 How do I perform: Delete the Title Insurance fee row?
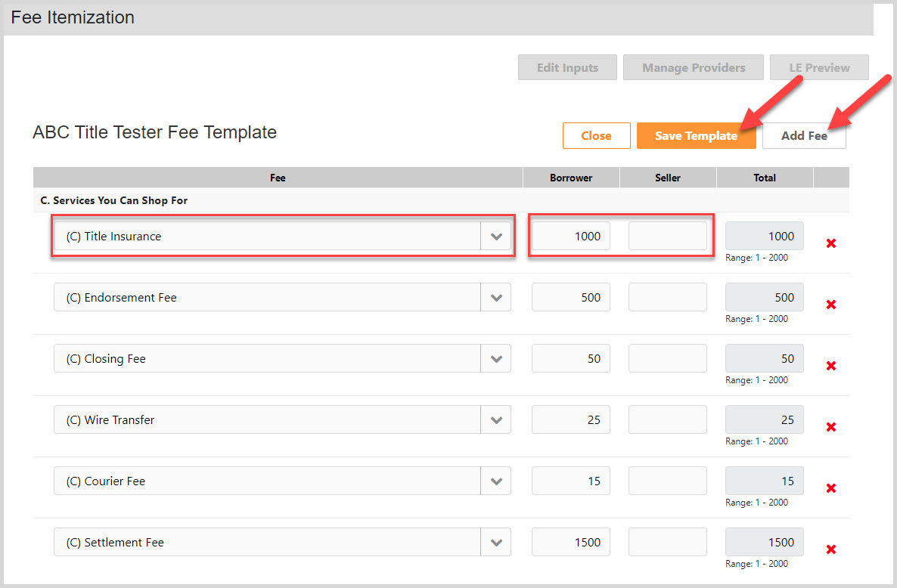click(830, 243)
